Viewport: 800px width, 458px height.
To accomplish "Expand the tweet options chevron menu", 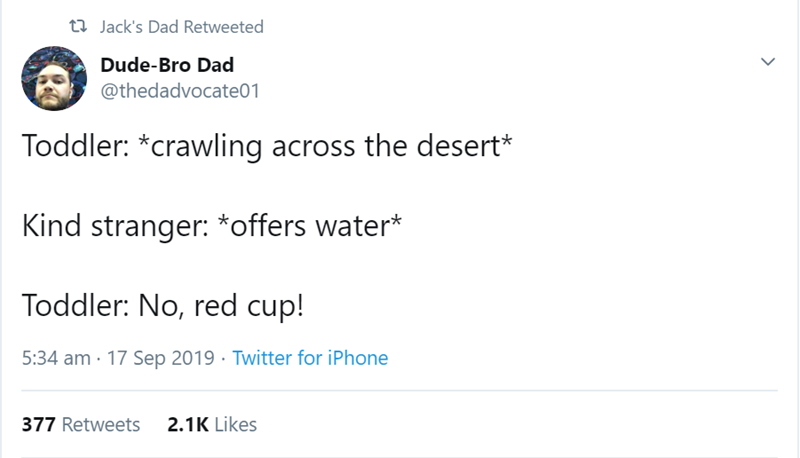I will (x=767, y=62).
